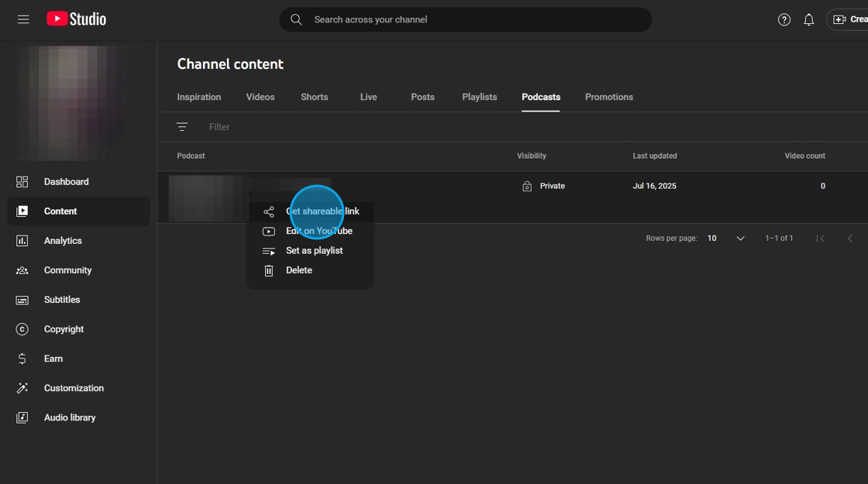
Task: Click the trash can icon in menu
Action: 268,270
